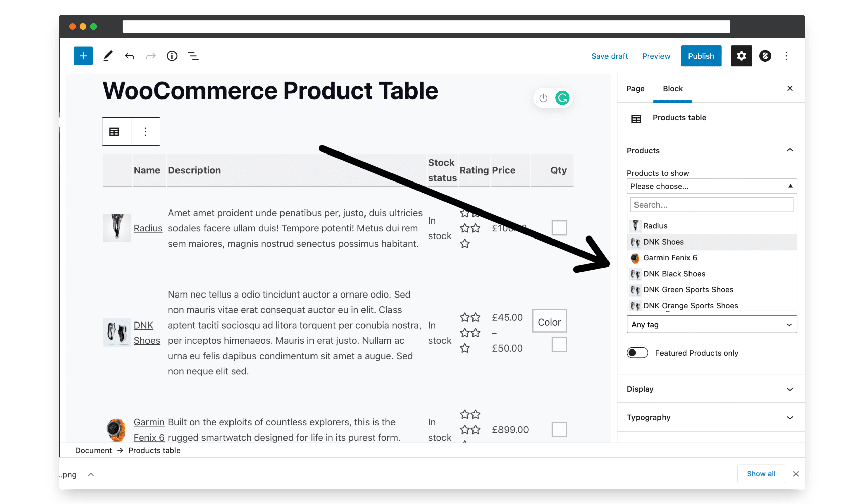Click the Products table icon in sidebar
The image size is (864, 504).
[636, 119]
